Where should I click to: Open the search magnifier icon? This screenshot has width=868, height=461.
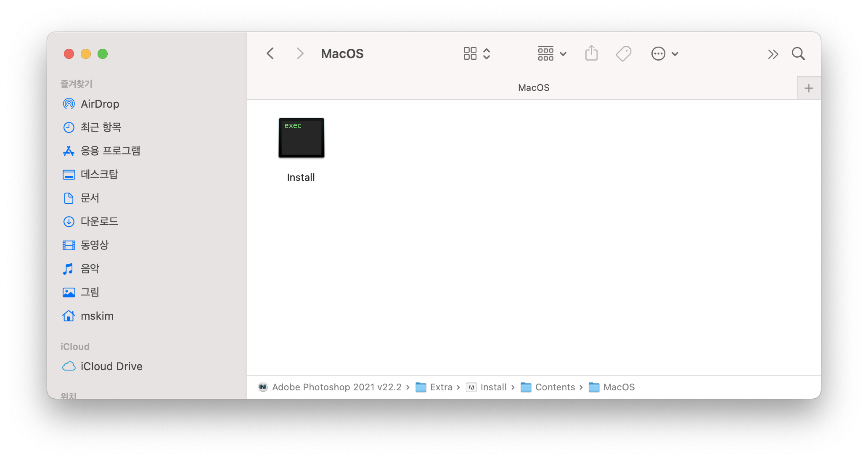tap(798, 54)
